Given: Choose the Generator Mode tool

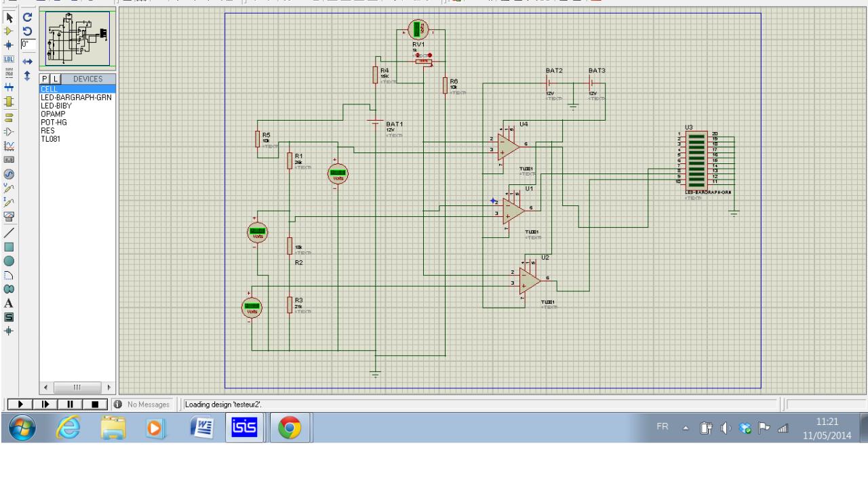Looking at the screenshot, I should [x=9, y=173].
